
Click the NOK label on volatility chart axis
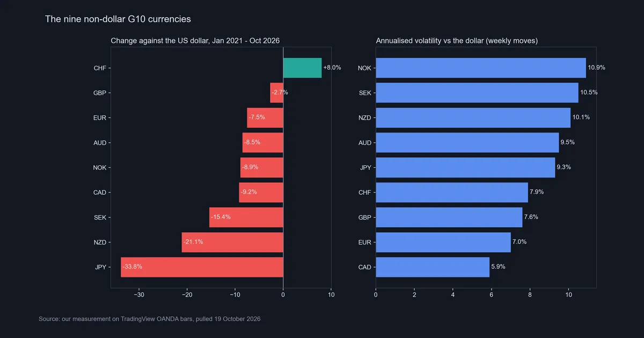point(364,68)
